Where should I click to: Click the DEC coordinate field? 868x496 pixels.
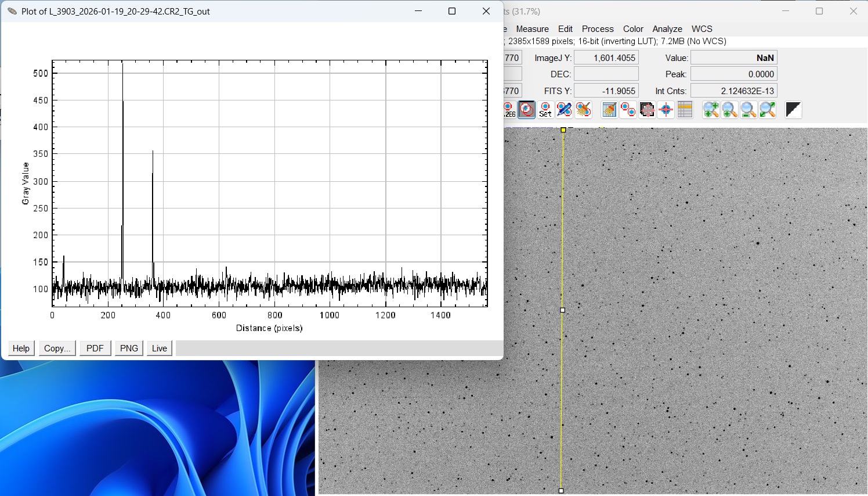coord(606,74)
